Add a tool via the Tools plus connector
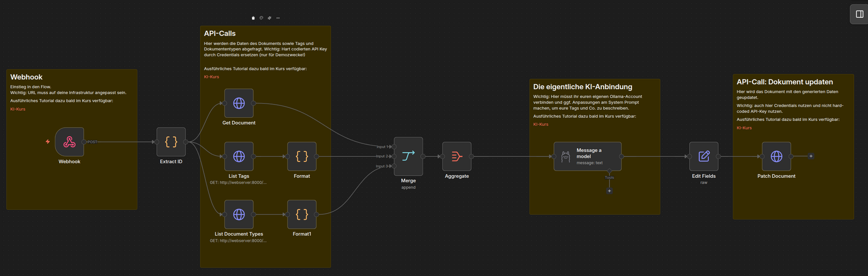The image size is (868, 276). [610, 191]
